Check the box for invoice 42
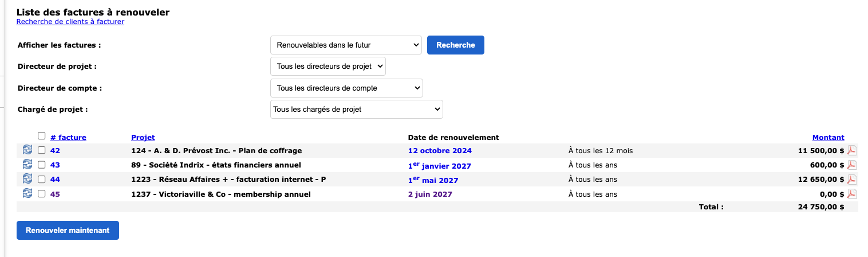The height and width of the screenshot is (257, 868). (41, 150)
